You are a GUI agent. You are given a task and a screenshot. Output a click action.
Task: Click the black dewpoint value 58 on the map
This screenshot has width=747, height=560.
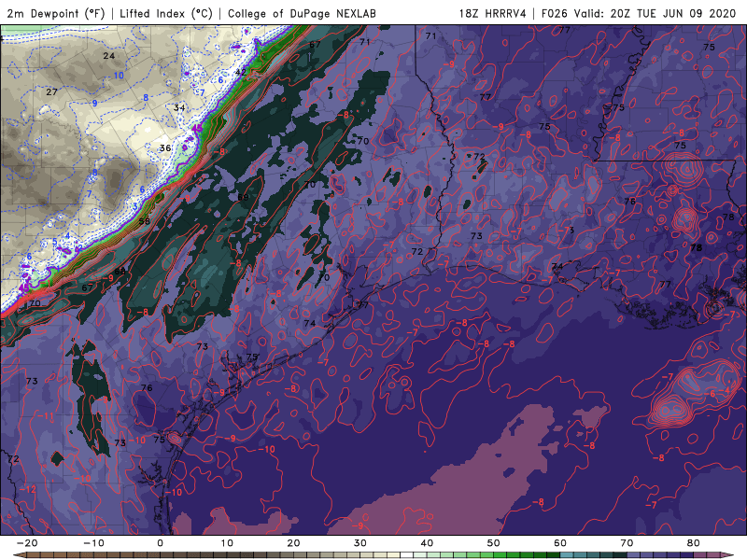coord(145,221)
